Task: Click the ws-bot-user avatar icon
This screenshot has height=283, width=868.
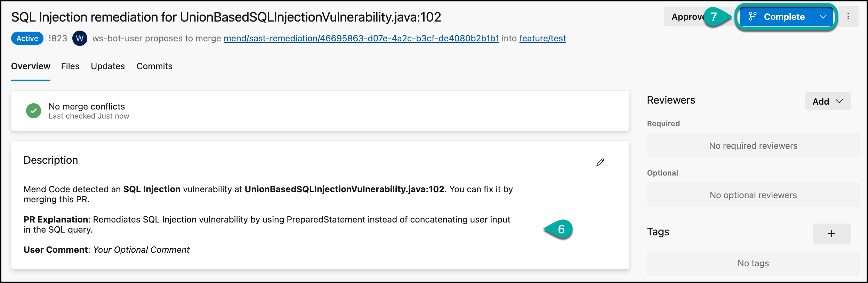Action: click(x=80, y=38)
